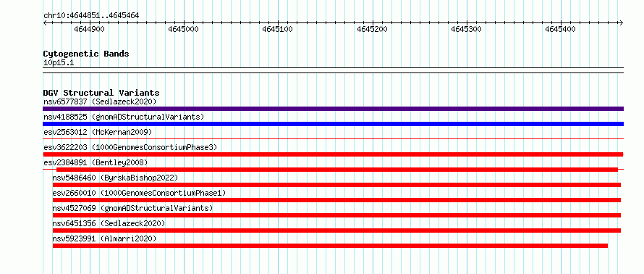Click ruler position 4645100
644x274 pixels.
click(278, 29)
